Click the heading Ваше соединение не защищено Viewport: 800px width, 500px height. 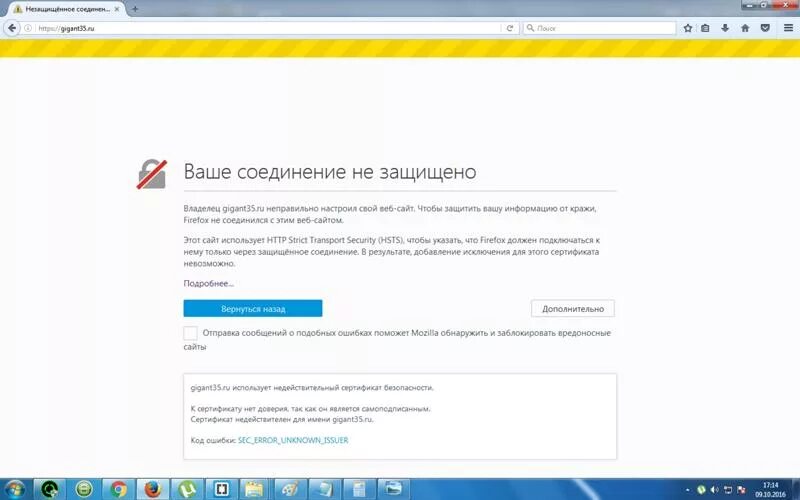click(x=330, y=172)
